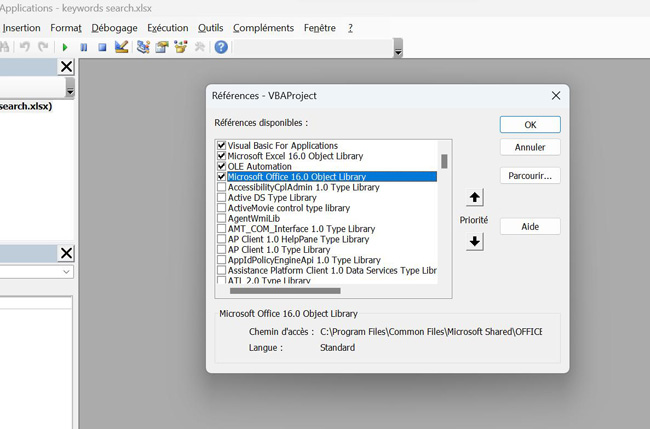Open the Outils menu
Image resolution: width=650 pixels, height=429 pixels.
(211, 28)
